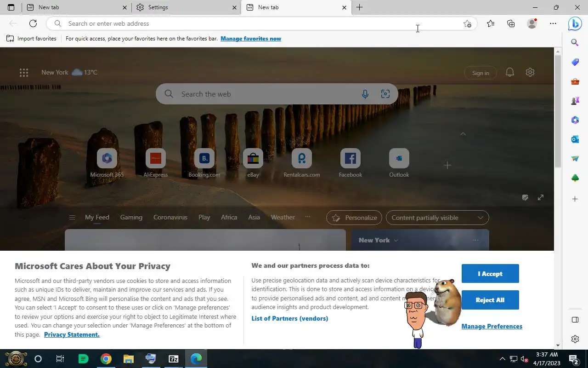588x368 pixels.
Task: Open a new tab with plus button
Action: [359, 7]
